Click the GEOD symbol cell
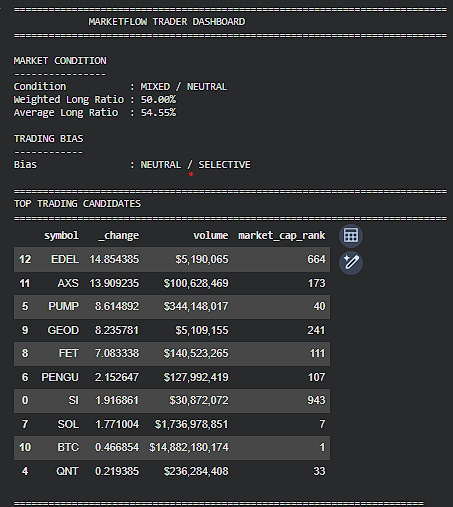 [x=63, y=330]
